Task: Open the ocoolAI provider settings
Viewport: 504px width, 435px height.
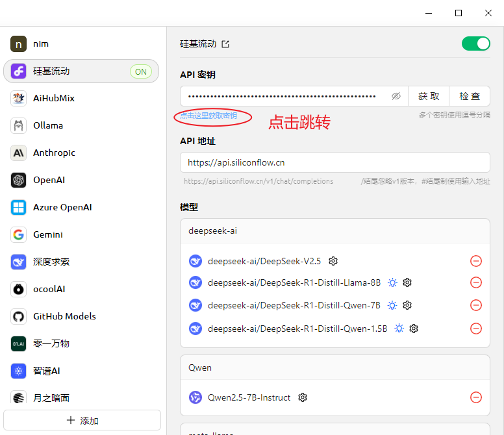Action: [81, 289]
